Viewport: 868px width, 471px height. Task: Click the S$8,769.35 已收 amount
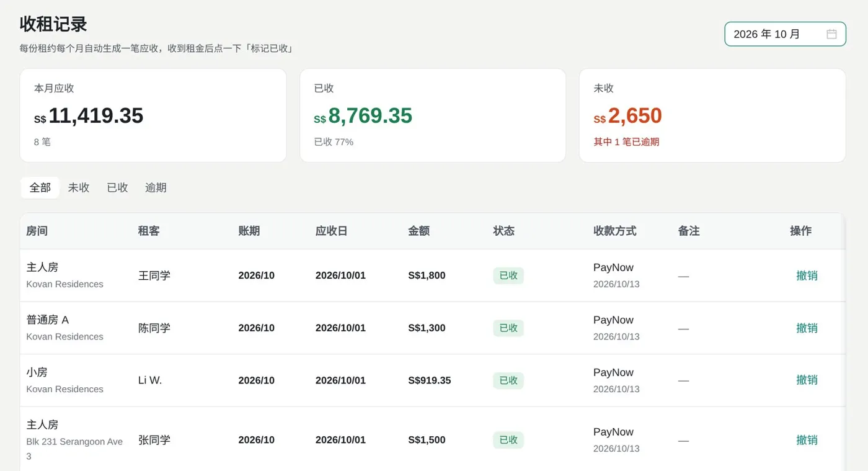click(363, 116)
